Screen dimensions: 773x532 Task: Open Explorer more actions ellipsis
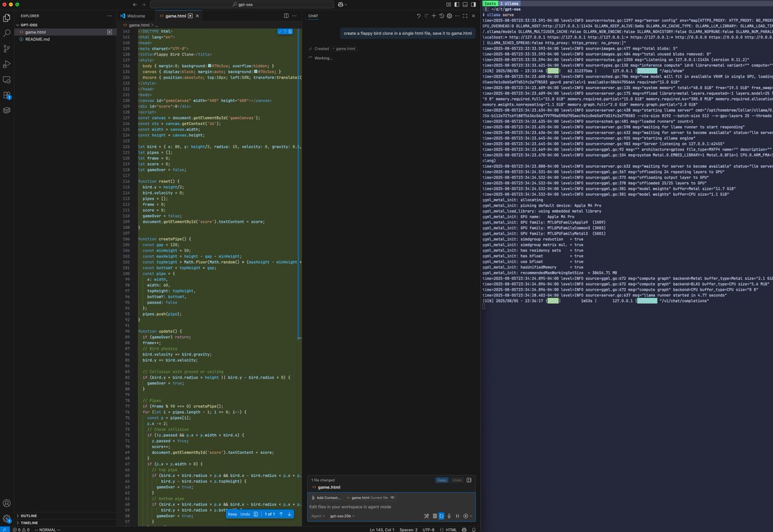[x=110, y=15]
